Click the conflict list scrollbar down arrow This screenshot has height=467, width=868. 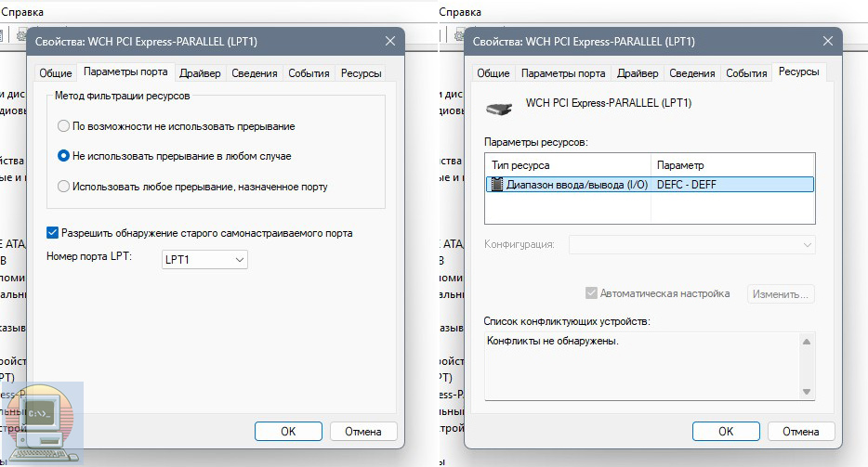coord(807,392)
